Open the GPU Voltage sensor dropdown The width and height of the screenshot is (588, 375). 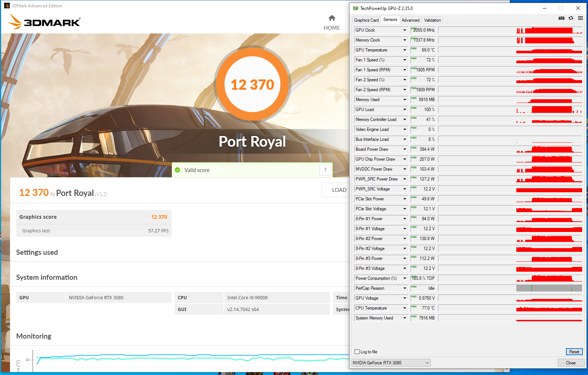pyautogui.click(x=405, y=298)
